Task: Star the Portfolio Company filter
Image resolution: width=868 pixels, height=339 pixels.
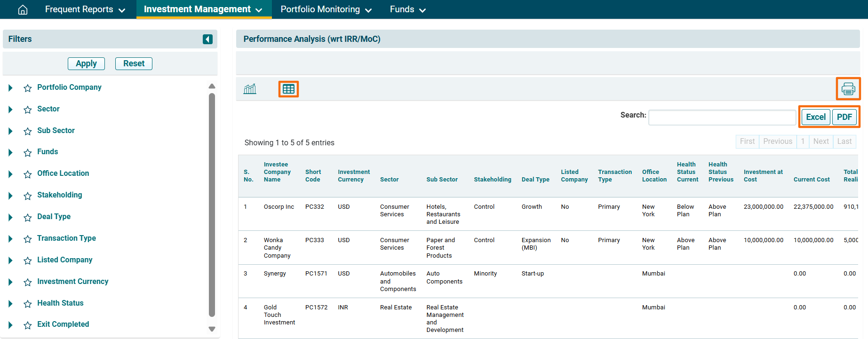Action: point(28,88)
